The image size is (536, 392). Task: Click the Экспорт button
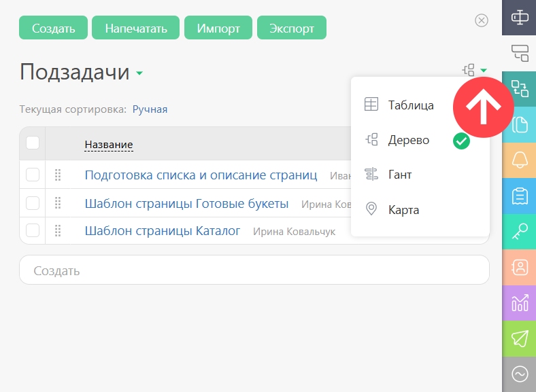[x=292, y=28]
